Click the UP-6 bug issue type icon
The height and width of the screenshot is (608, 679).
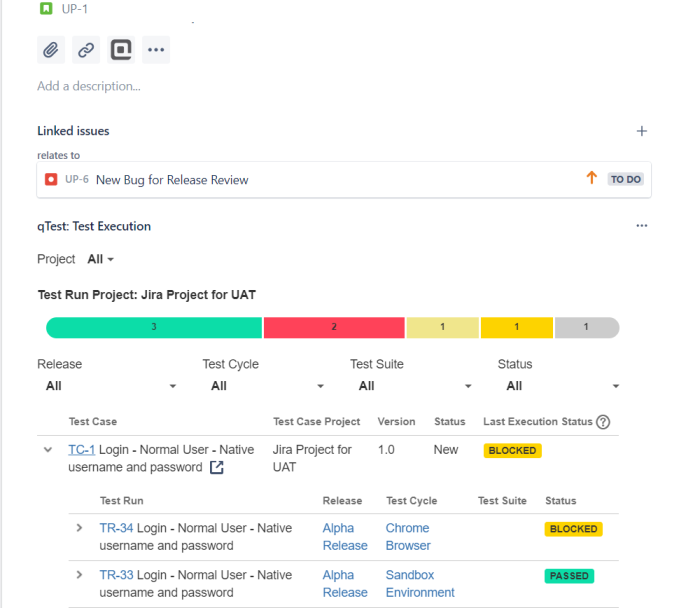coord(51,179)
